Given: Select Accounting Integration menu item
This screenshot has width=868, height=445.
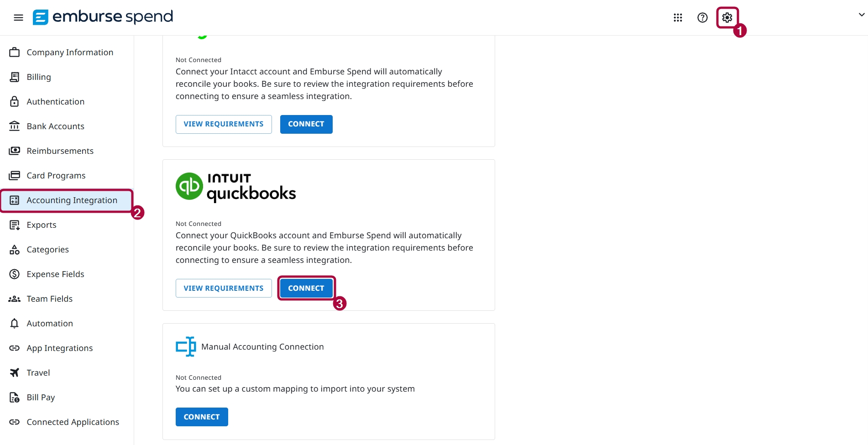Looking at the screenshot, I should [x=67, y=200].
